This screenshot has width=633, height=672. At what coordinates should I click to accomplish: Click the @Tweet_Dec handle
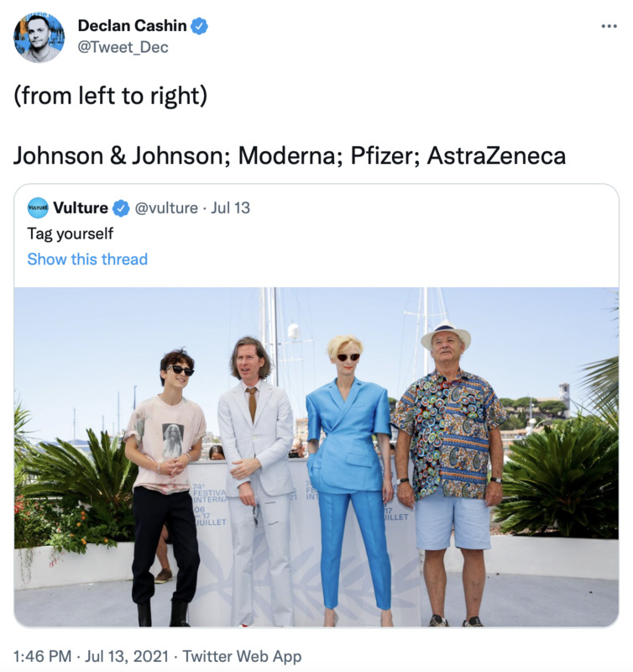click(123, 48)
